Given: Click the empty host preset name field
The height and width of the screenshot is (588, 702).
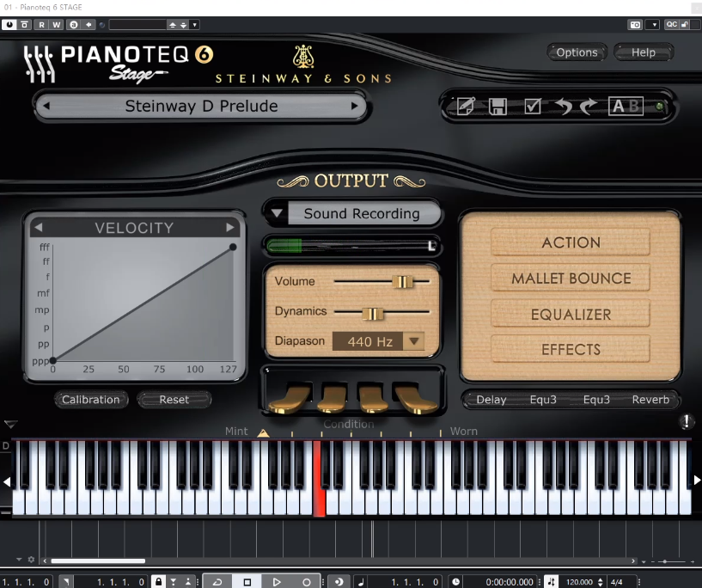Looking at the screenshot, I should pos(137,25).
